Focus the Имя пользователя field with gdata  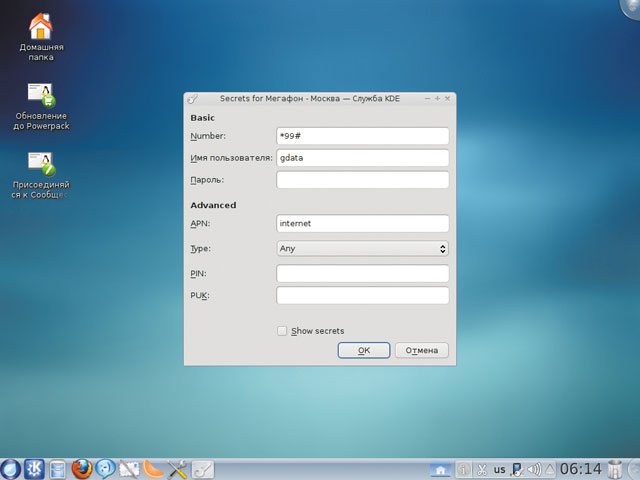coord(362,158)
